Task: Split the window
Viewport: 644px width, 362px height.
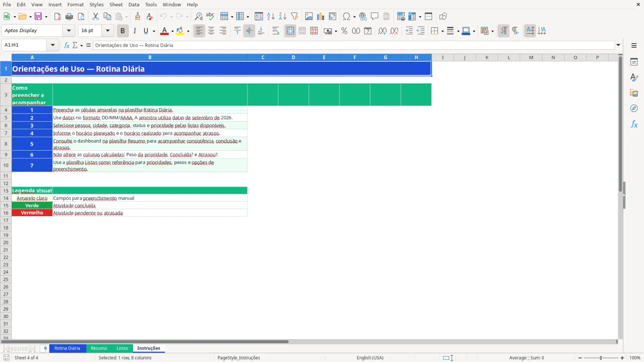Action: pos(429,17)
